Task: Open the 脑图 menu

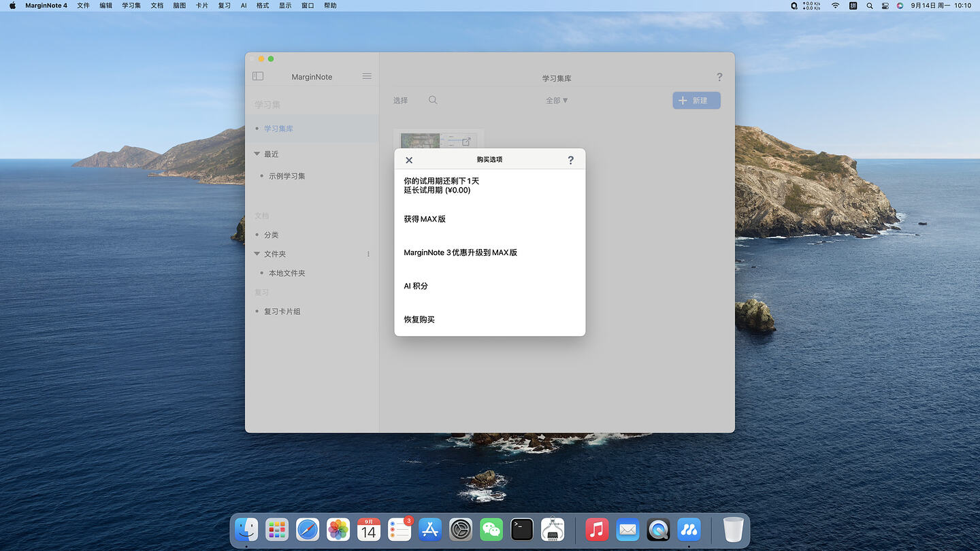Action: pos(180,5)
